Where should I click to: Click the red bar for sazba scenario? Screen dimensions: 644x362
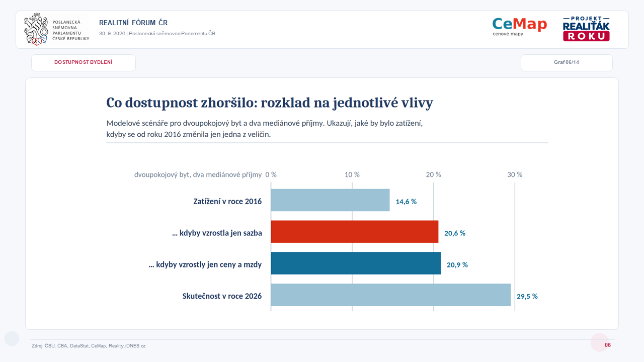(355, 232)
